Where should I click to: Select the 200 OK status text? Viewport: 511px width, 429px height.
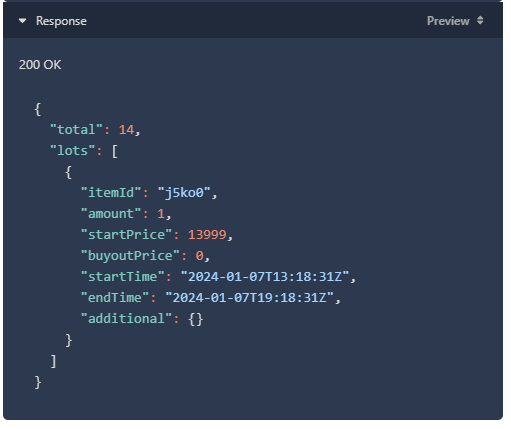pyautogui.click(x=40, y=65)
